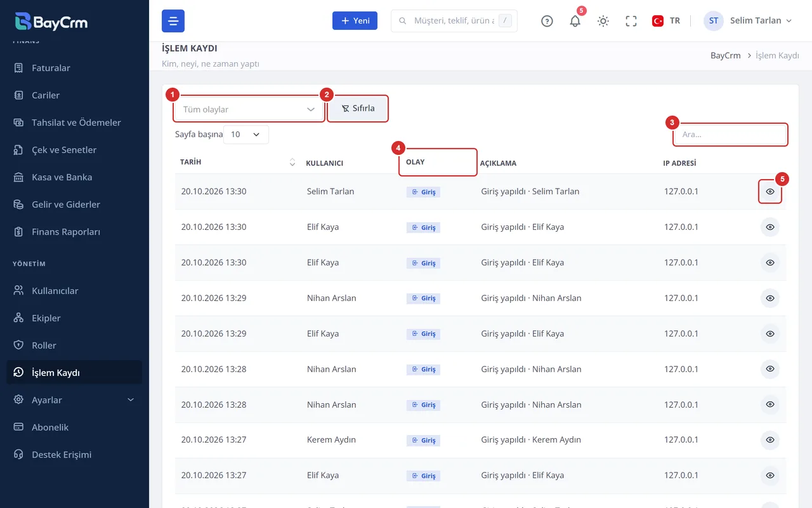Switch theme with the sun icon
The width and height of the screenshot is (812, 508).
coord(603,21)
